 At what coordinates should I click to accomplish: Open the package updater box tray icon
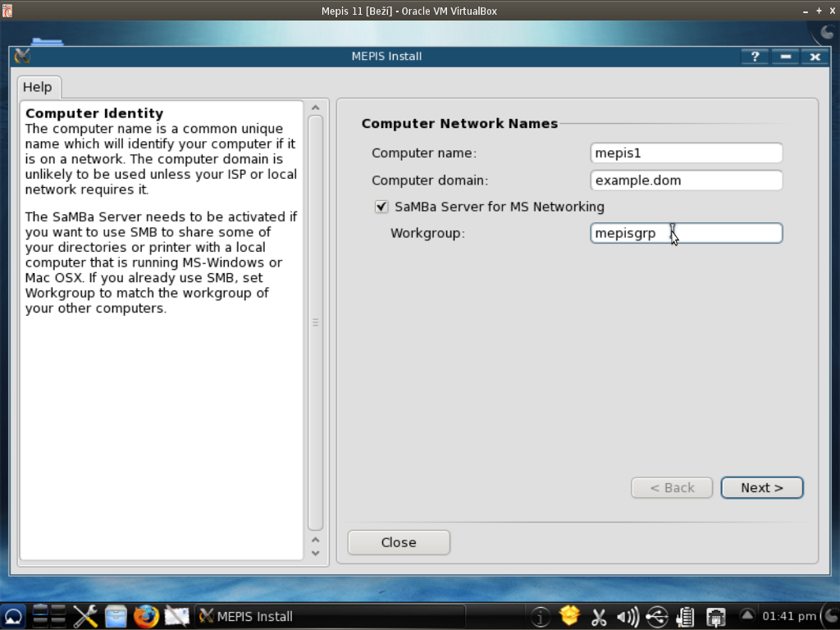click(x=569, y=616)
